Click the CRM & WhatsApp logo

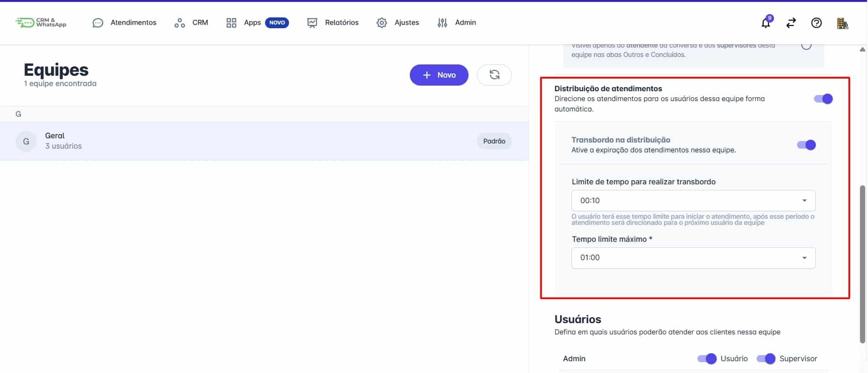(41, 22)
